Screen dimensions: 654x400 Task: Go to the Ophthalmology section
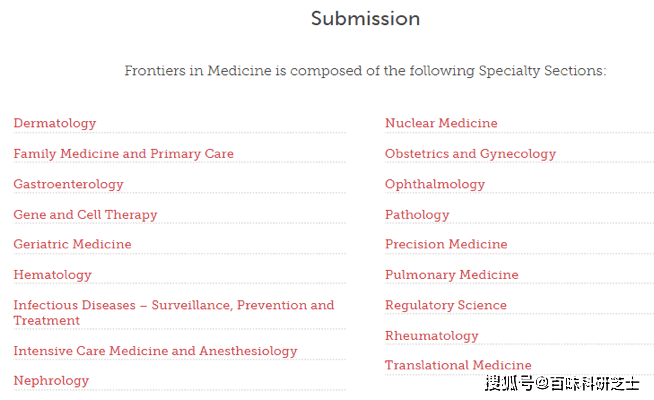(x=435, y=184)
